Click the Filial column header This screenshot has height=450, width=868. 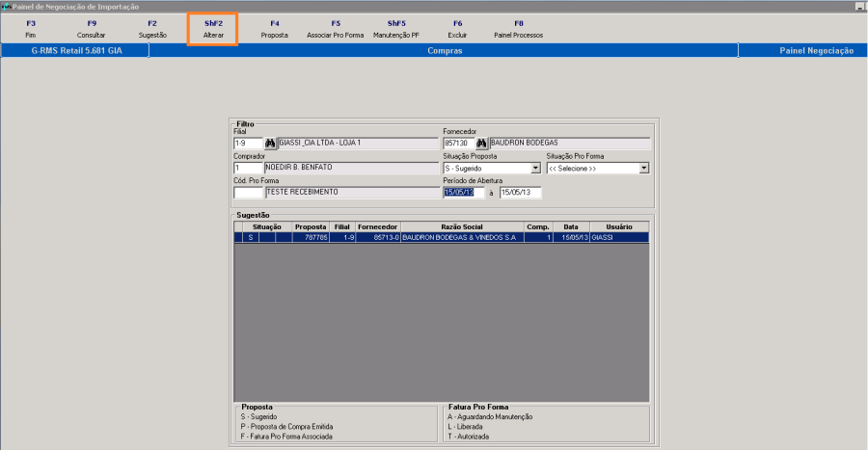click(342, 226)
